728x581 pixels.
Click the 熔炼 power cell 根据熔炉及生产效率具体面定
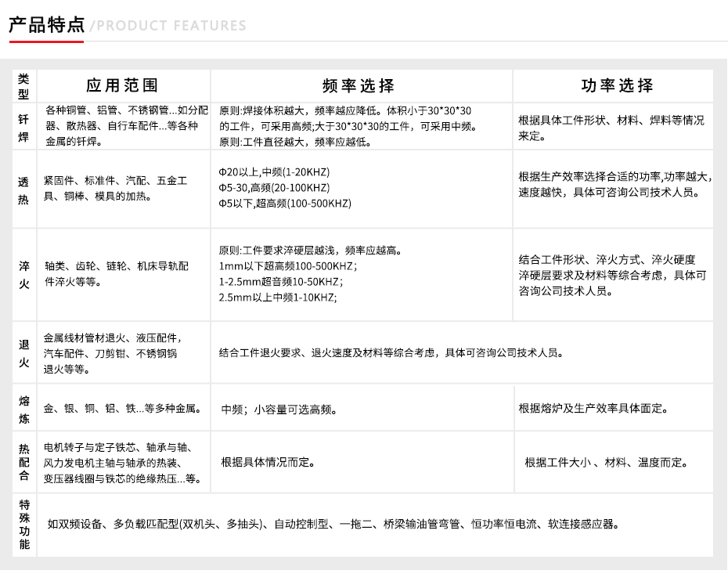click(x=593, y=408)
